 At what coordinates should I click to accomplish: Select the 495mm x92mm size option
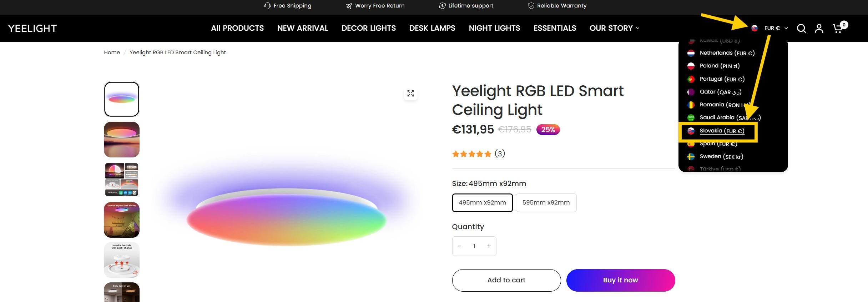coord(482,203)
